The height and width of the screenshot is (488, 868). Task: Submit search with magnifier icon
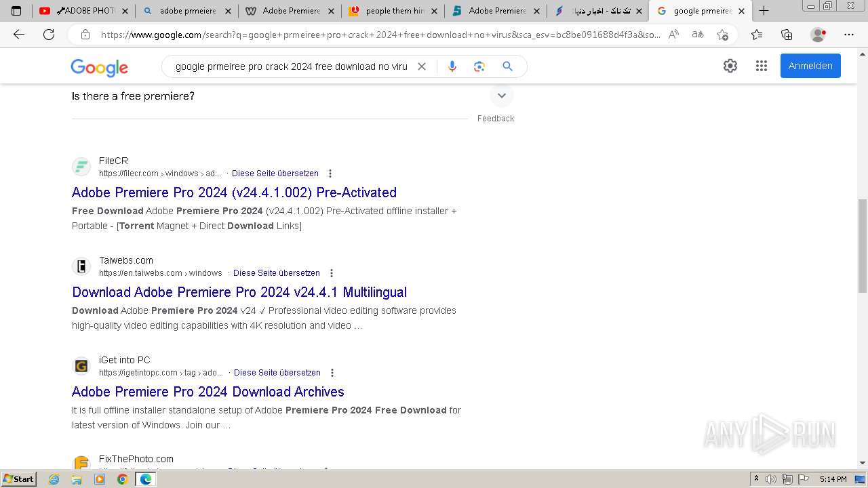coord(507,66)
